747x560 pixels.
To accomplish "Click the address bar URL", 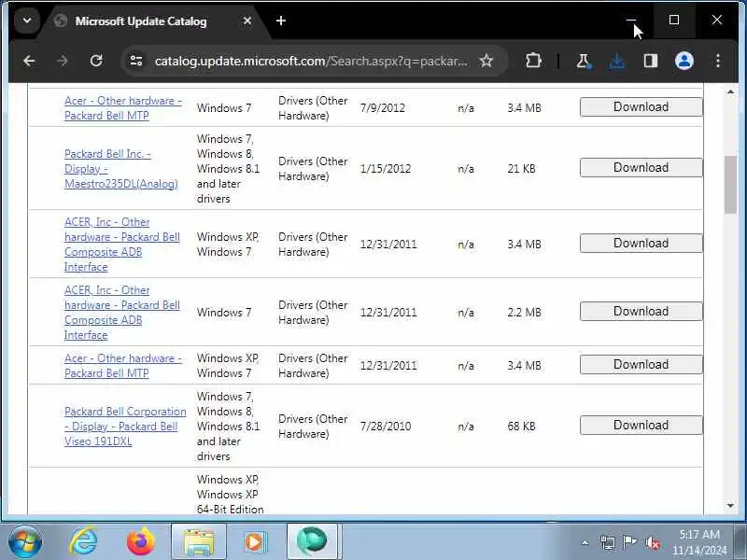I will (x=311, y=61).
